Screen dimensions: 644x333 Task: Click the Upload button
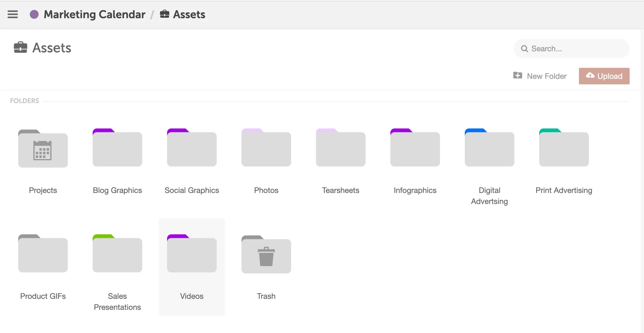pyautogui.click(x=603, y=76)
